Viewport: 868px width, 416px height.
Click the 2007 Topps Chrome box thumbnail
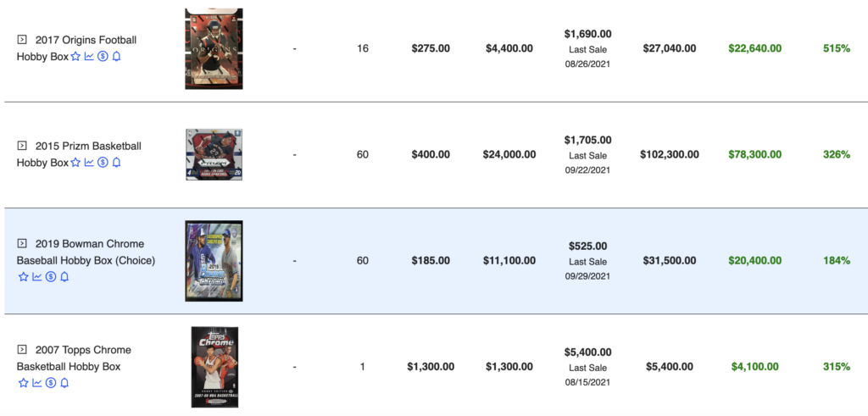click(214, 367)
